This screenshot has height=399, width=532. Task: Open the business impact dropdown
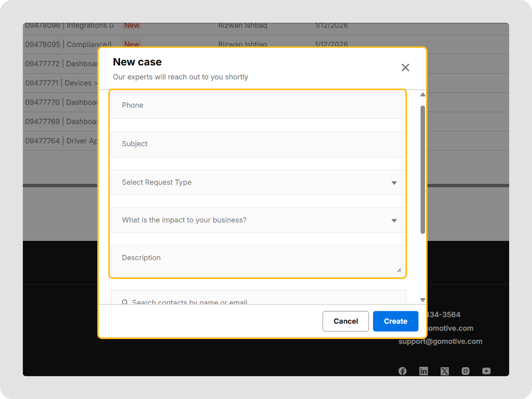click(x=394, y=220)
